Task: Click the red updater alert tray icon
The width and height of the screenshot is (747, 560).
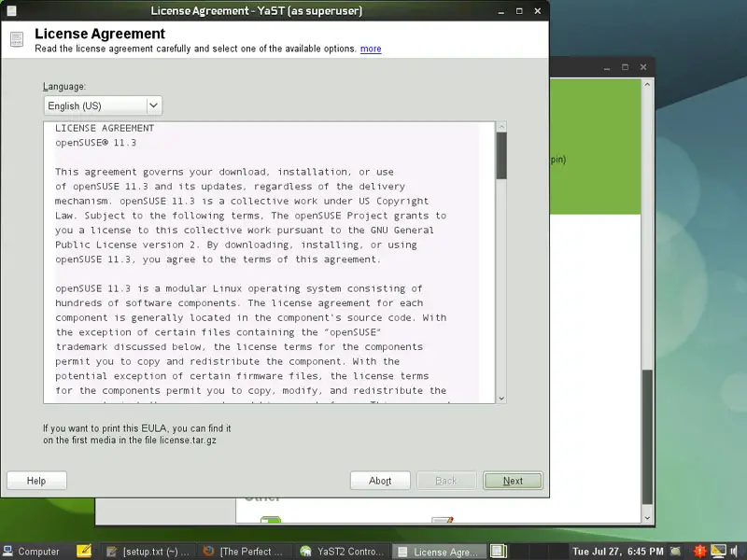Action: tap(699, 551)
